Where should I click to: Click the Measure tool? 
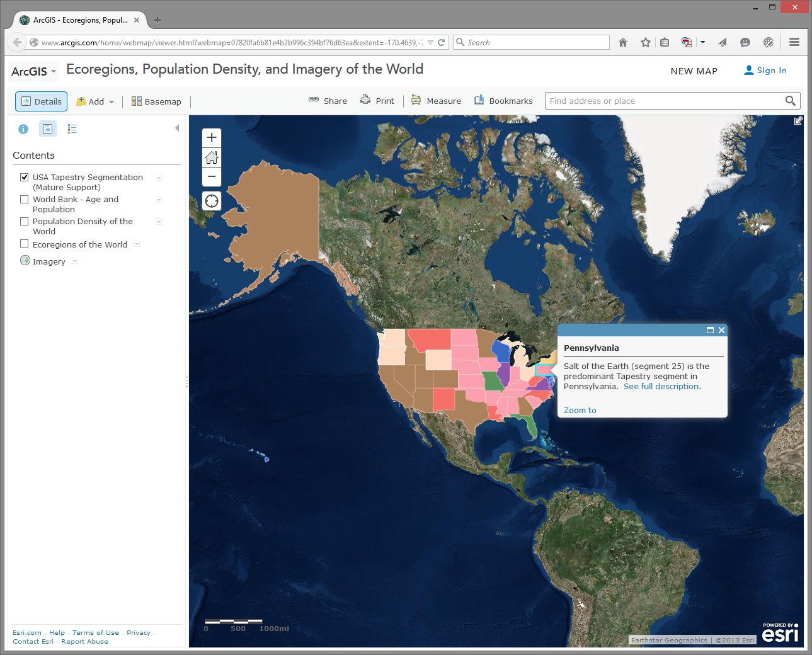point(435,100)
